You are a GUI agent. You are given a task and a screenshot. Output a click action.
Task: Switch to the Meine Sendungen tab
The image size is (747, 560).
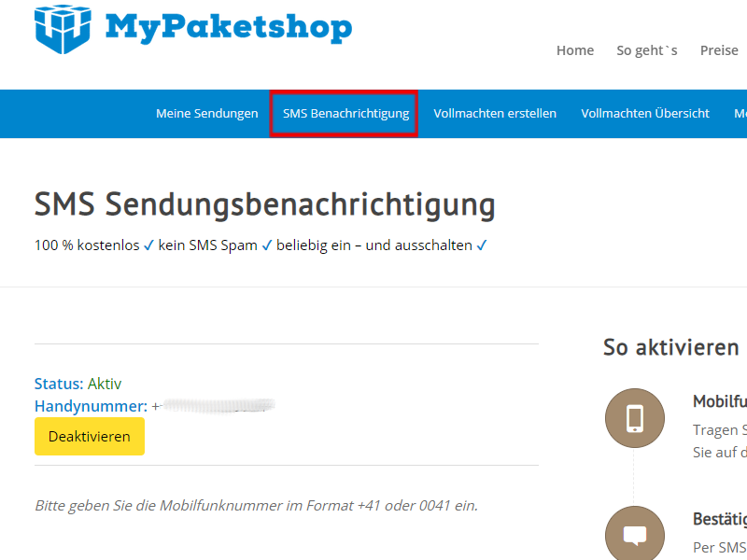(206, 114)
